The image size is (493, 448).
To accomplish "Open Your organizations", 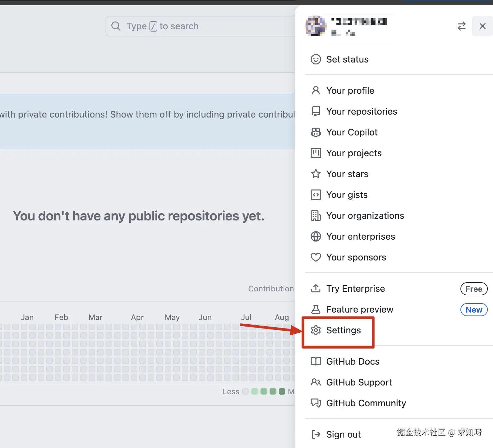I will point(399,216).
